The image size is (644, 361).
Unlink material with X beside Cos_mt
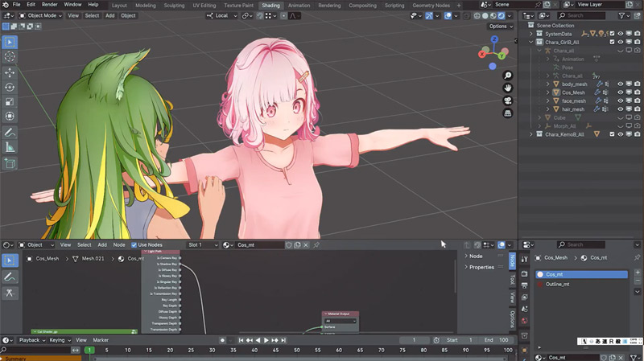pos(306,245)
